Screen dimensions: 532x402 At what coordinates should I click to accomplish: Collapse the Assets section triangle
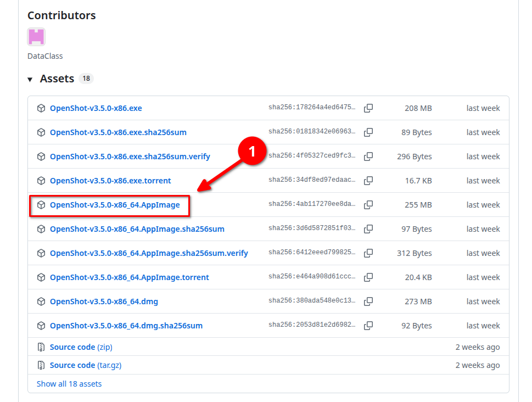click(x=30, y=80)
